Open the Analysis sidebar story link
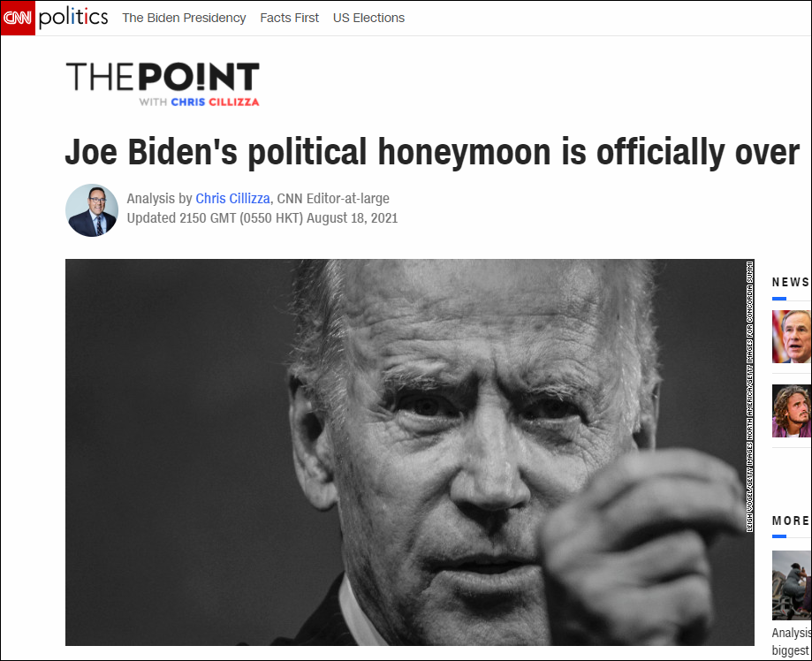 [x=792, y=642]
